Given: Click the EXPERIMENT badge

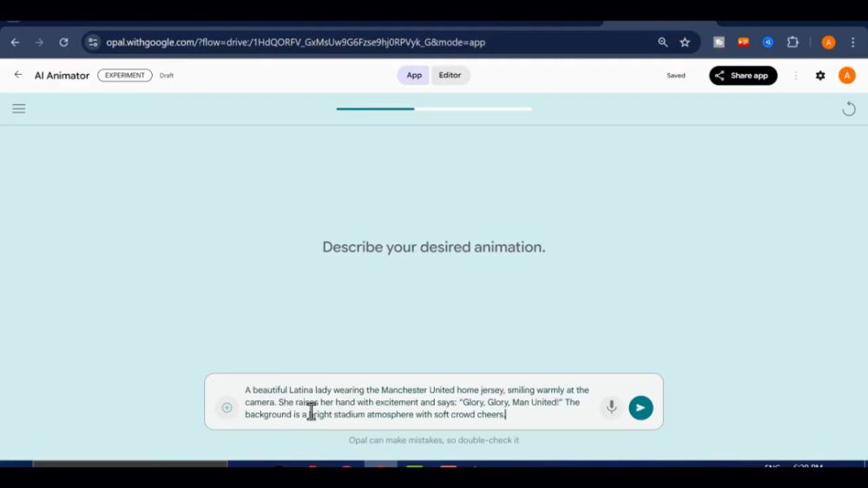Looking at the screenshot, I should [x=125, y=76].
